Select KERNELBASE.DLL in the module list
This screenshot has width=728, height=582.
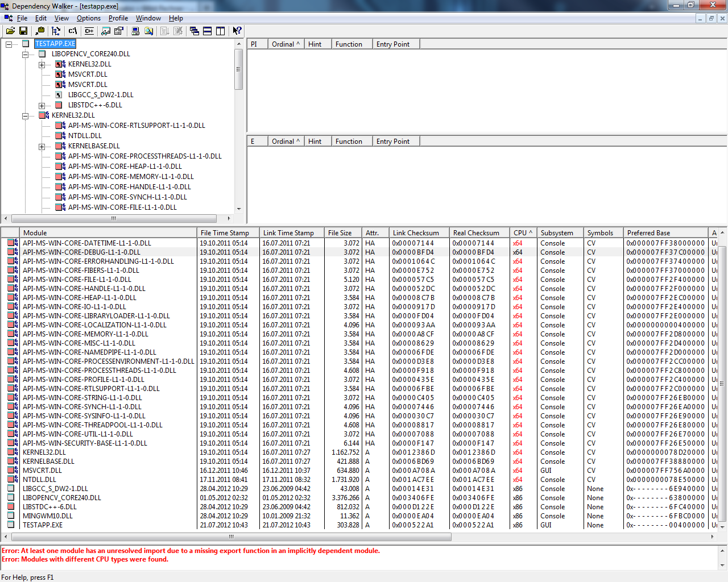point(48,461)
